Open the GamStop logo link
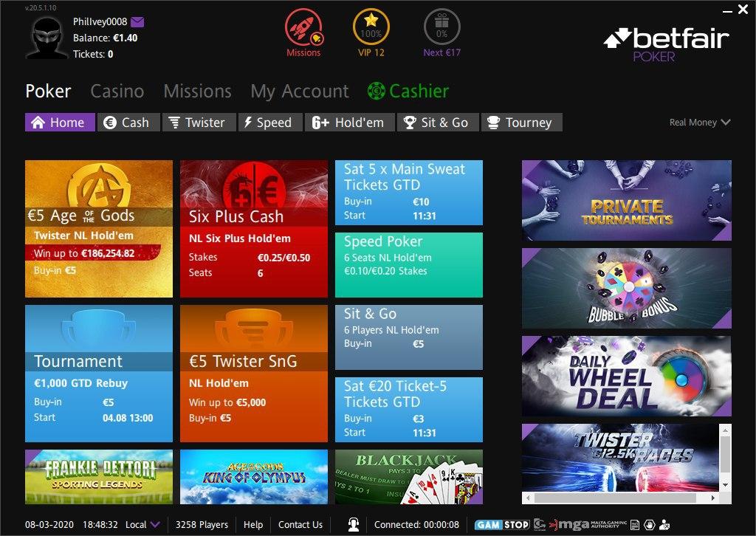This screenshot has height=536, width=756. [502, 525]
